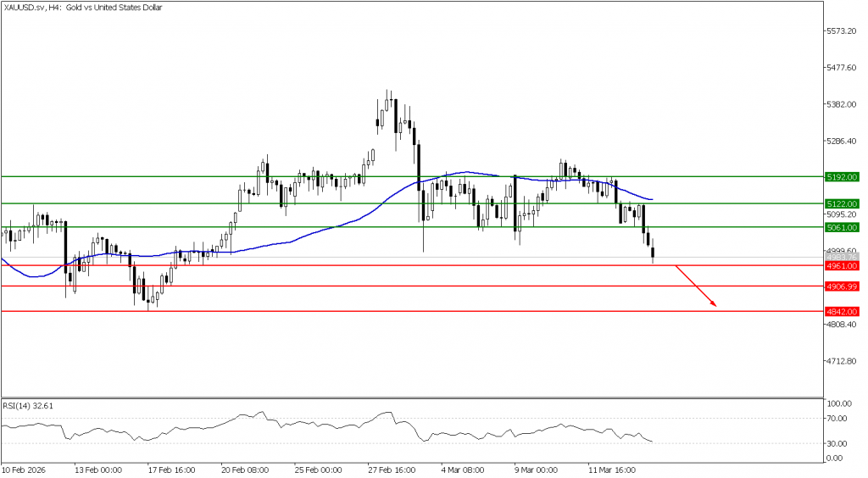Click the 5573.20 price axis value
The width and height of the screenshot is (868, 478).
click(x=843, y=31)
